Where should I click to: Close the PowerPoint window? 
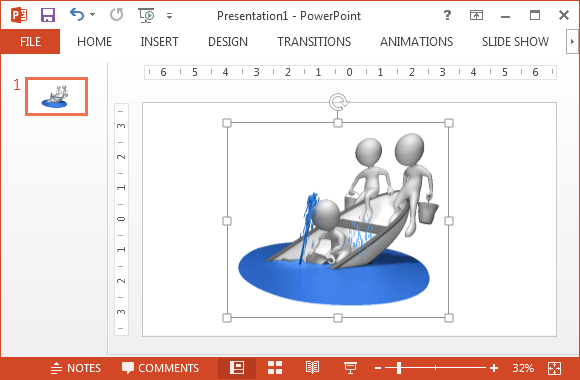pos(564,15)
